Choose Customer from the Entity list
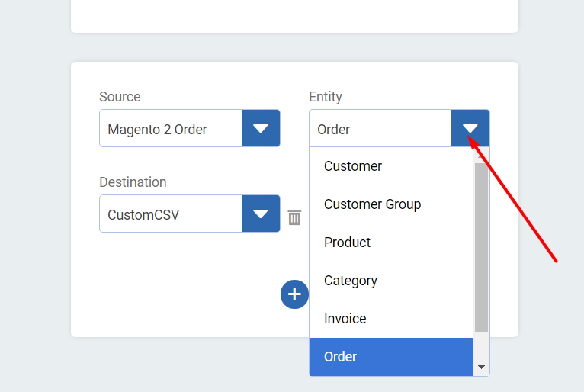 click(x=391, y=166)
